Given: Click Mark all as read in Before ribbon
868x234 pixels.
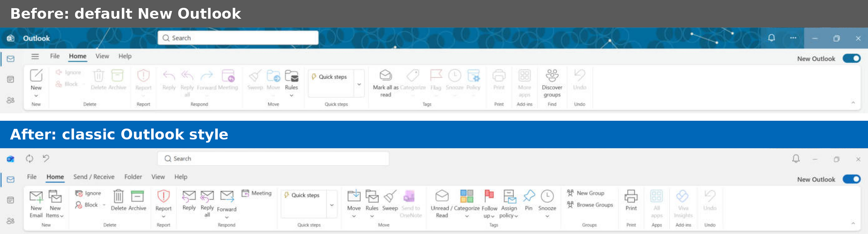Looking at the screenshot, I should coord(385,82).
